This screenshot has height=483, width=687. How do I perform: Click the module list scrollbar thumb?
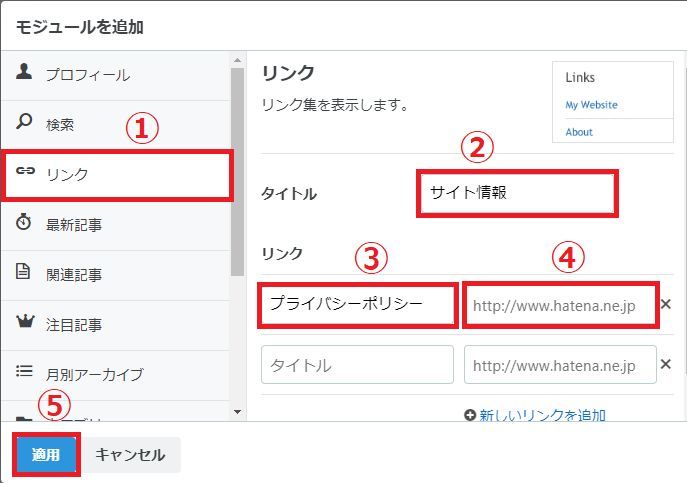237,172
